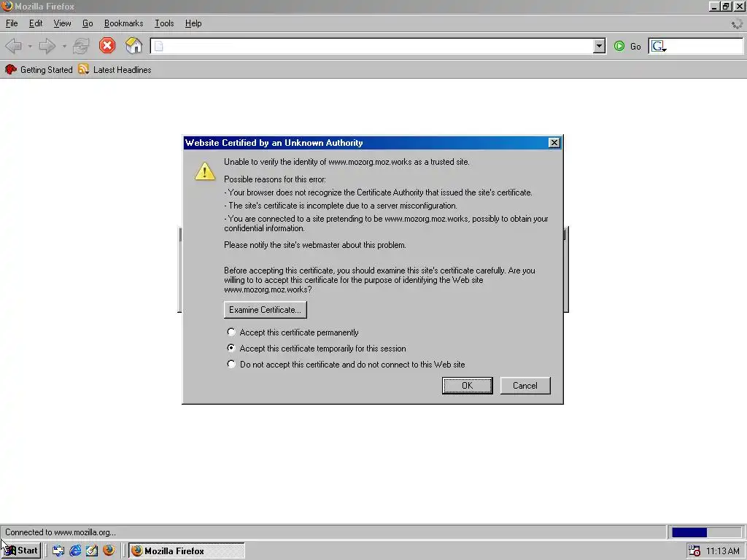Image resolution: width=747 pixels, height=560 pixels.
Task: Open the Back button history dropdown arrow
Action: click(29, 46)
